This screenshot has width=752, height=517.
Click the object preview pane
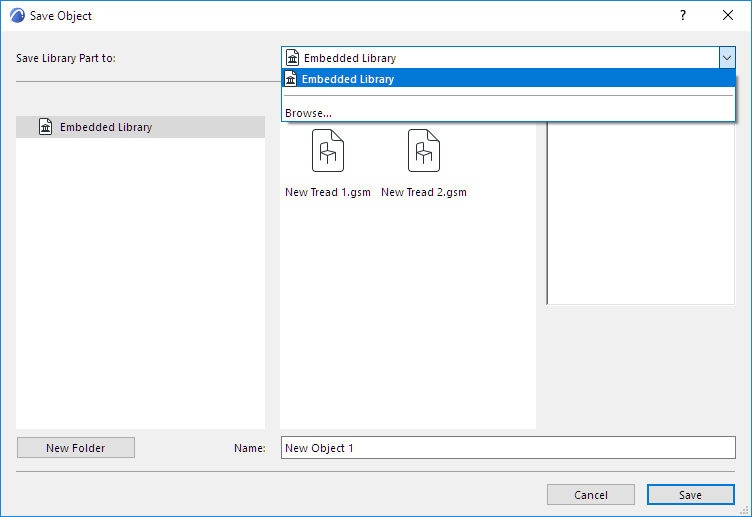pos(641,213)
